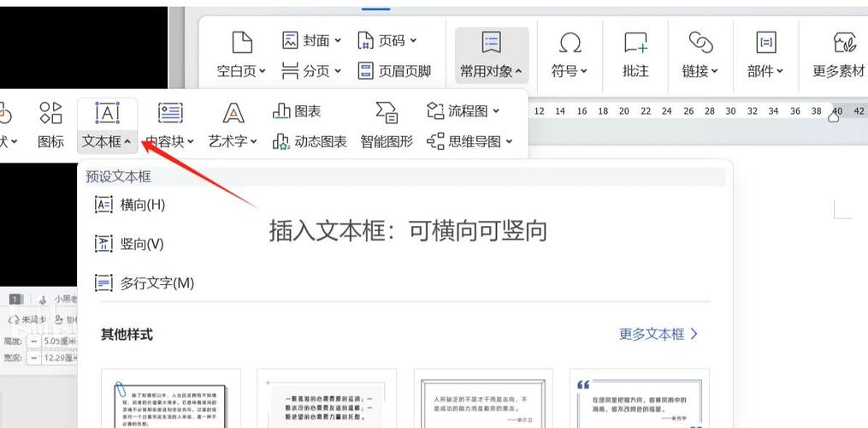
Task: Open 智能图形 smart graphics
Action: pos(387,125)
